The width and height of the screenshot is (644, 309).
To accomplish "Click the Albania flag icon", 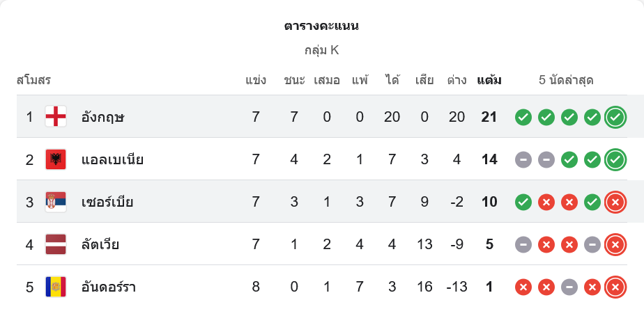I will [x=56, y=159].
